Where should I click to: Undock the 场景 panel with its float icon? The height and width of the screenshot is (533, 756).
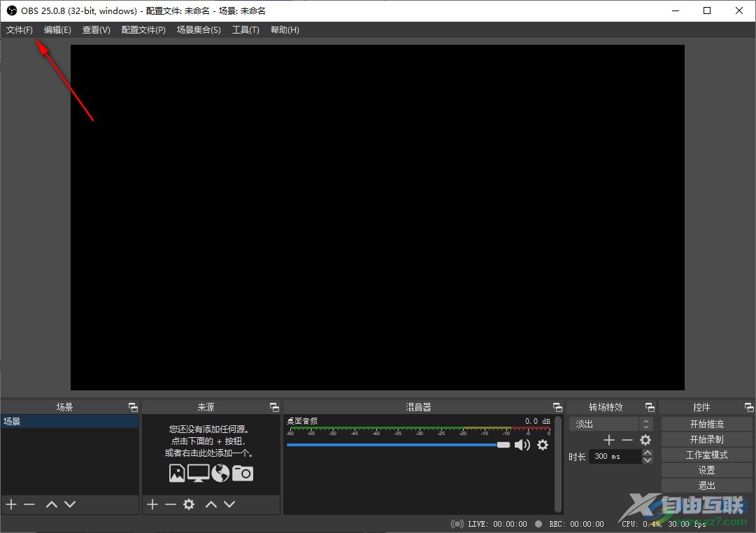[x=133, y=408]
